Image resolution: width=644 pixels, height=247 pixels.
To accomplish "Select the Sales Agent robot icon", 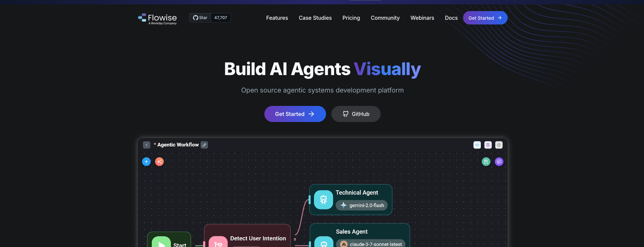I will click(324, 242).
